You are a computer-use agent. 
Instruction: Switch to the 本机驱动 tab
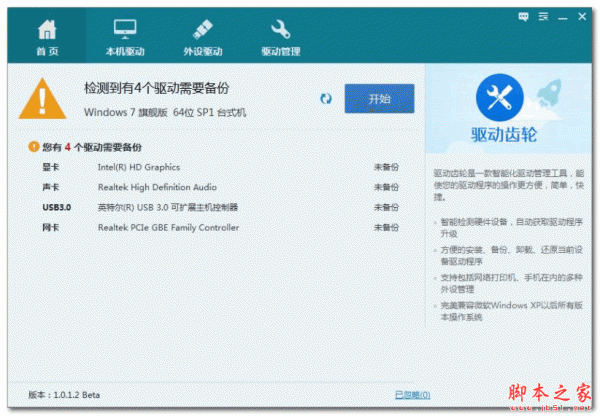coord(125,36)
